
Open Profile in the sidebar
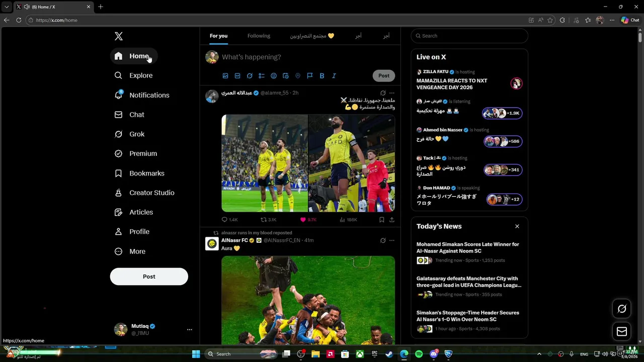132,232
